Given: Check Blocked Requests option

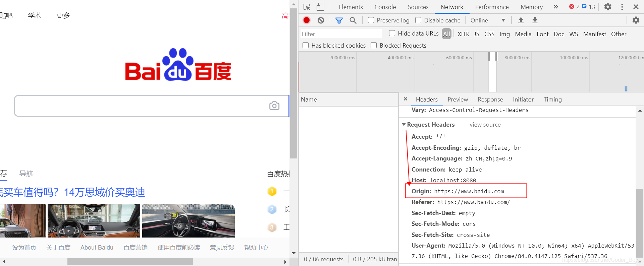Looking at the screenshot, I should 374,45.
